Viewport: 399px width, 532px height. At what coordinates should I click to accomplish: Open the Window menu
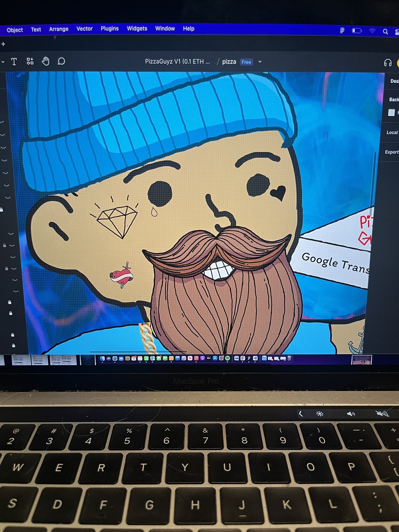click(165, 29)
